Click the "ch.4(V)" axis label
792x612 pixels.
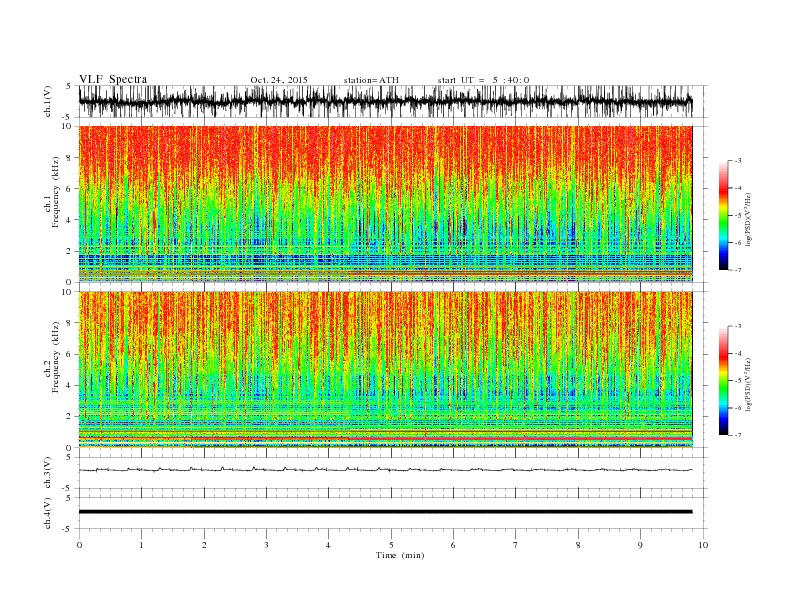48,513
